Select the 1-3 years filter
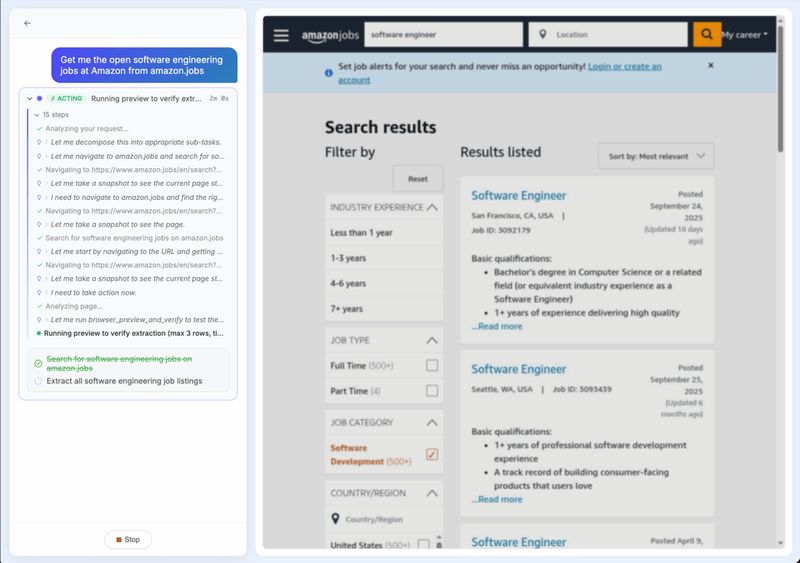 [x=384, y=258]
